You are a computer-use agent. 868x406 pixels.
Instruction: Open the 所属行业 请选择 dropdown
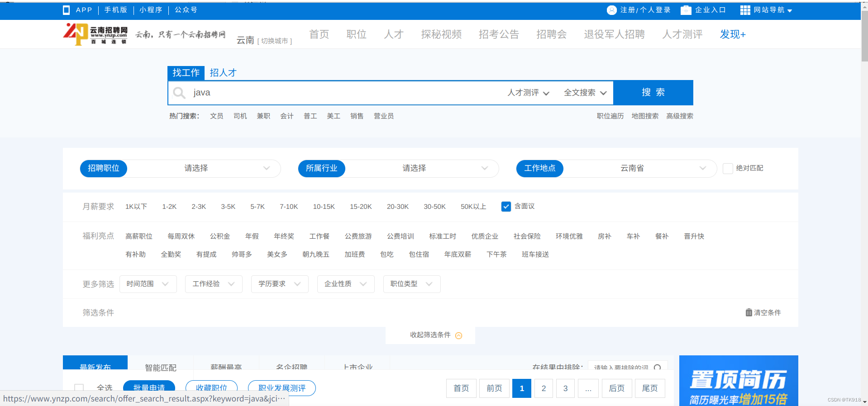[421, 168]
